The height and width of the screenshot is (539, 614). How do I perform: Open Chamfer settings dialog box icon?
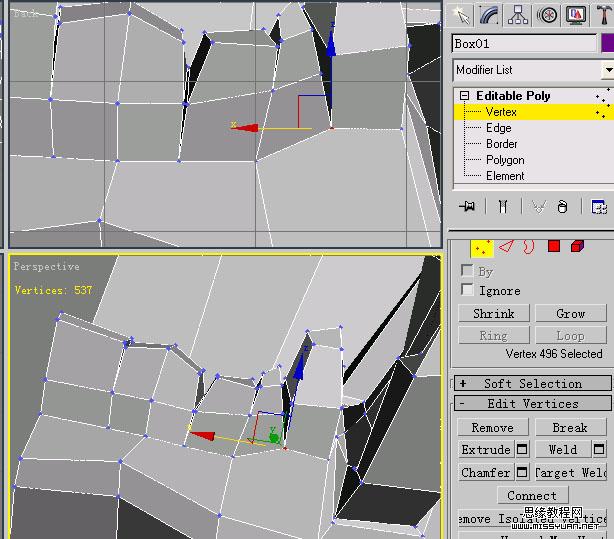click(522, 472)
